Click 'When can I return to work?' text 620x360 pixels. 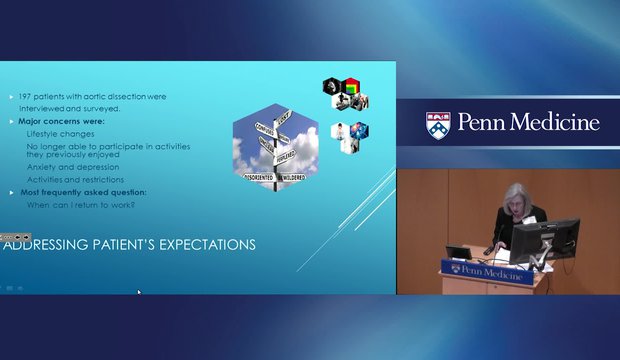tap(81, 205)
